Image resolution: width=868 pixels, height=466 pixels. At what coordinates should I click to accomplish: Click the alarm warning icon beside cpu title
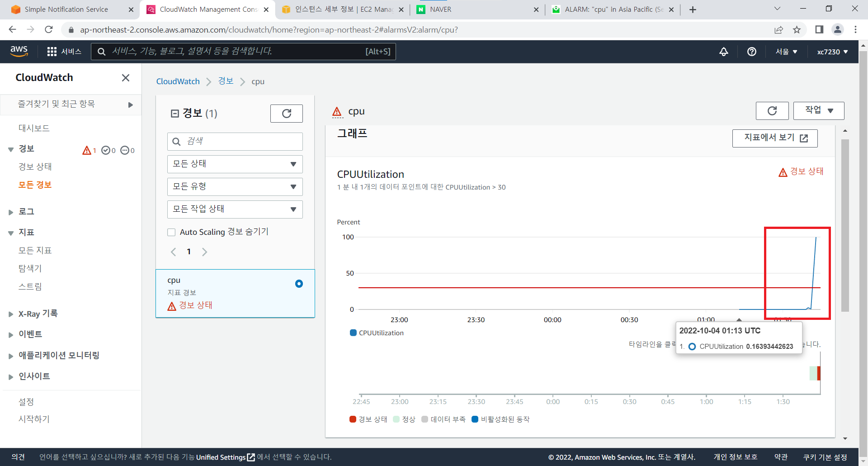(337, 112)
